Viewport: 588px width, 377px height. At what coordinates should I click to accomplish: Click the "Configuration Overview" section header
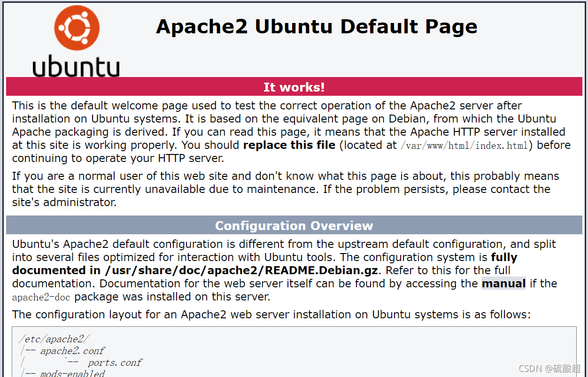click(x=294, y=225)
